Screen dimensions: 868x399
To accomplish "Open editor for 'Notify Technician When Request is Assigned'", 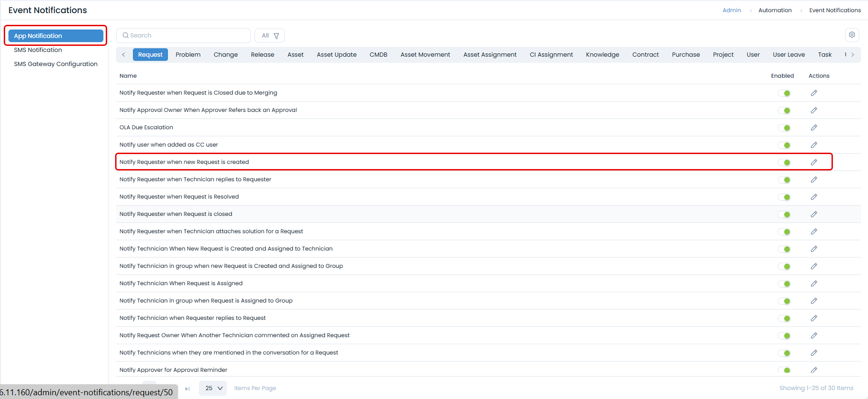I will [814, 284].
